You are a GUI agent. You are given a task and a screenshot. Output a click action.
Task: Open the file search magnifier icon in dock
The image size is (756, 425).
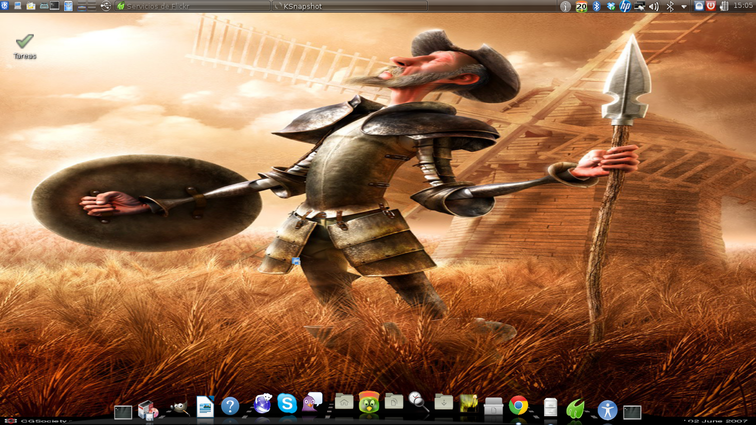point(418,401)
